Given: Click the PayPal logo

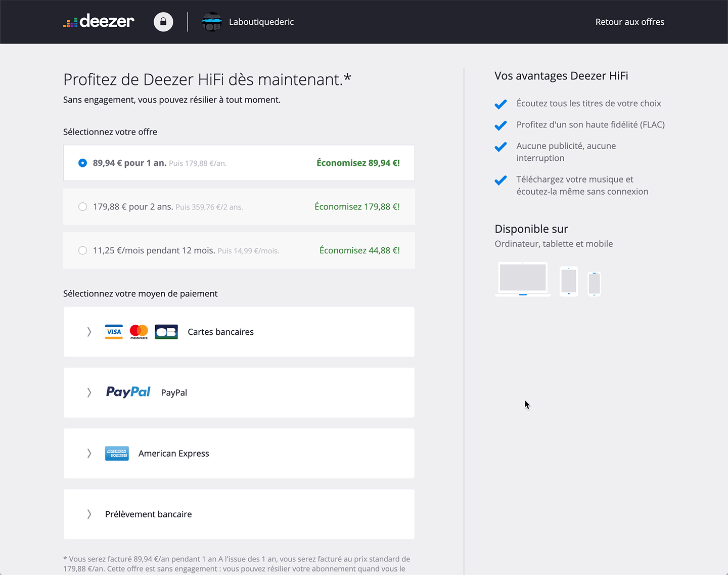Looking at the screenshot, I should 128,392.
